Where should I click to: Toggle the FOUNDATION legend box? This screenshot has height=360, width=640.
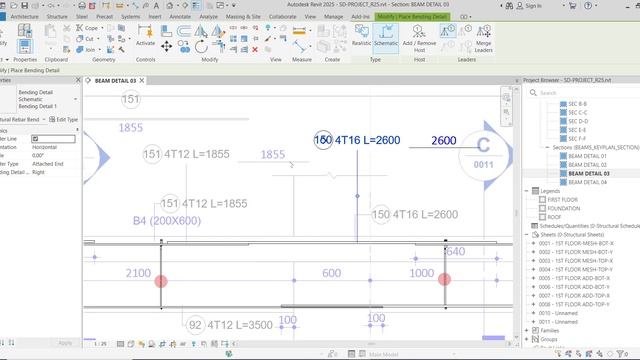542,208
